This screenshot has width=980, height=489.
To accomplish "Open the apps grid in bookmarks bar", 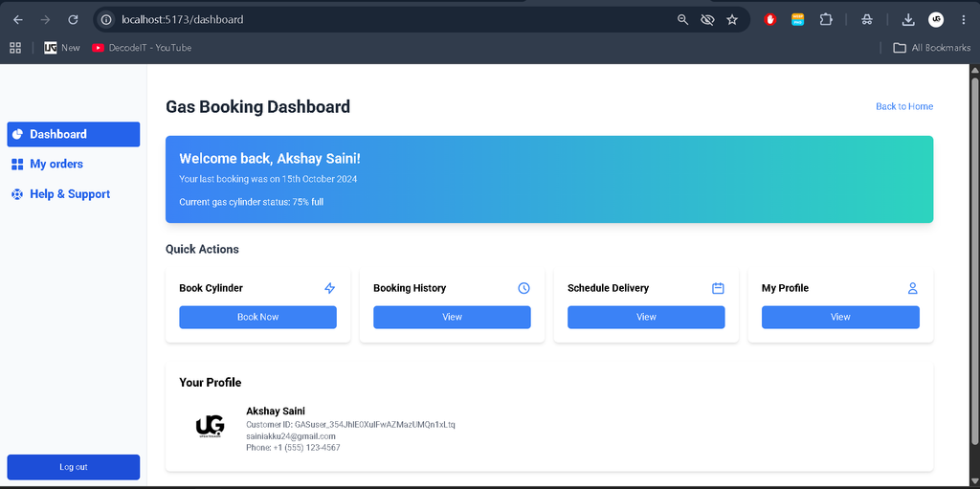I will pos(15,48).
